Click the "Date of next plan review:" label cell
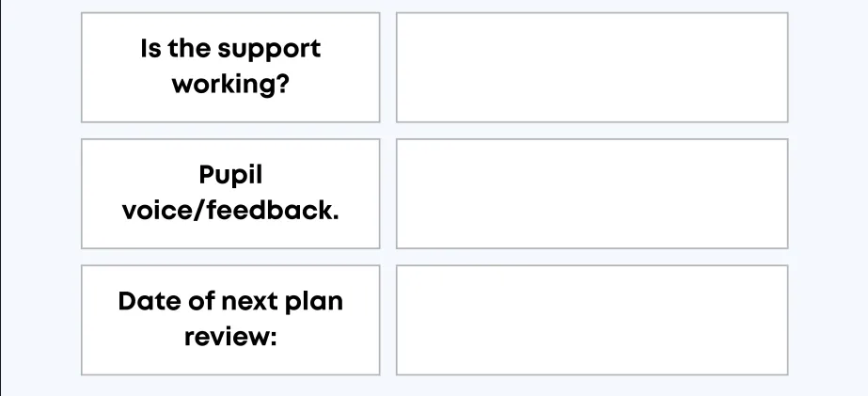 (230, 320)
